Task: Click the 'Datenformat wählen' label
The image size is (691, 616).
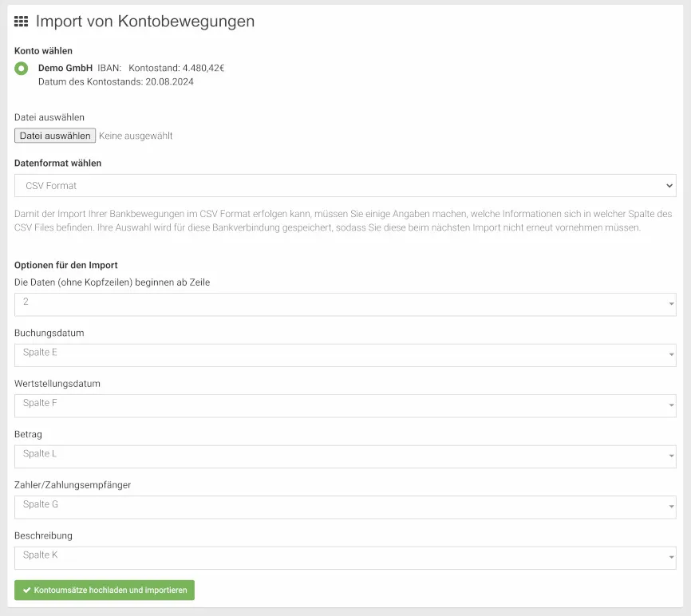Action: [57, 163]
